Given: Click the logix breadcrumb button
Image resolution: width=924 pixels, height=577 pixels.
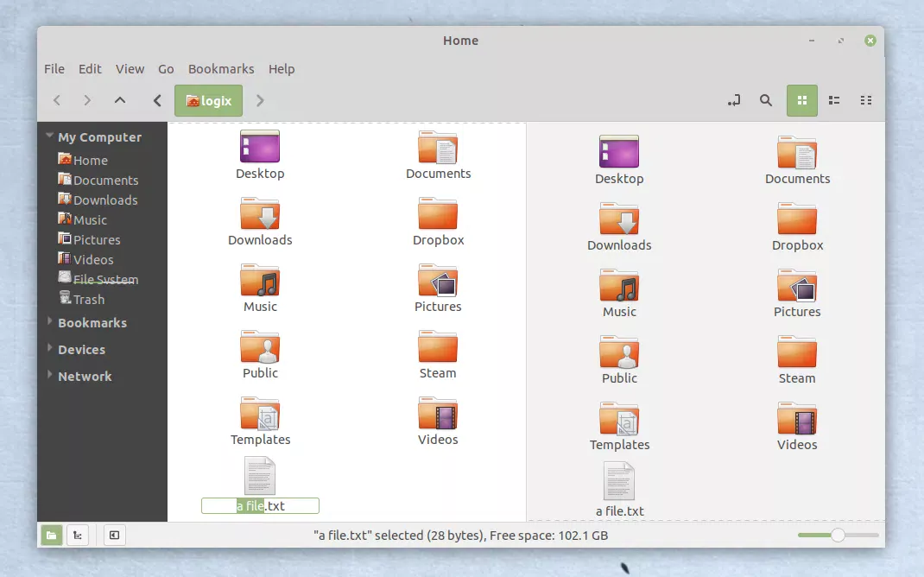Looking at the screenshot, I should click(208, 100).
